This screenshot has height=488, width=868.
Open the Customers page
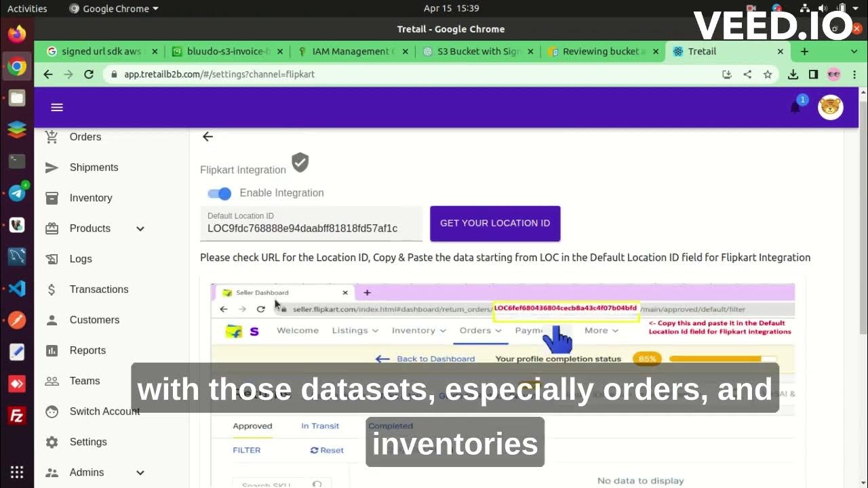94,320
